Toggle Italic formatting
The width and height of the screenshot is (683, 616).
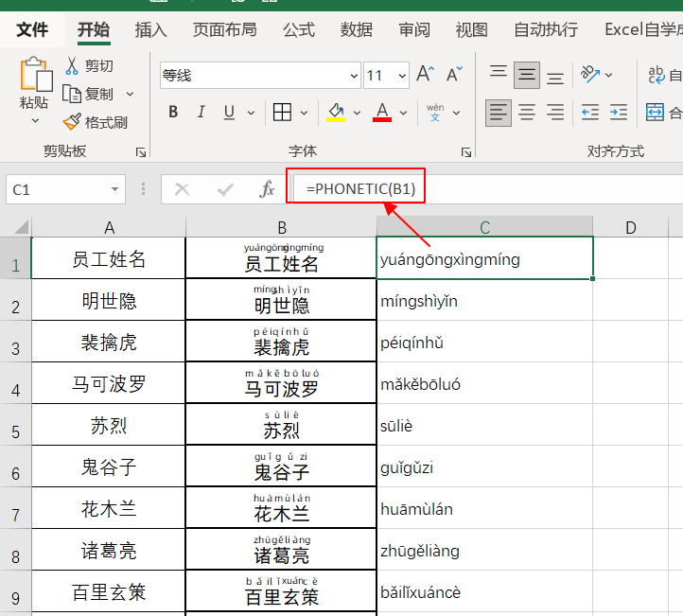201,113
